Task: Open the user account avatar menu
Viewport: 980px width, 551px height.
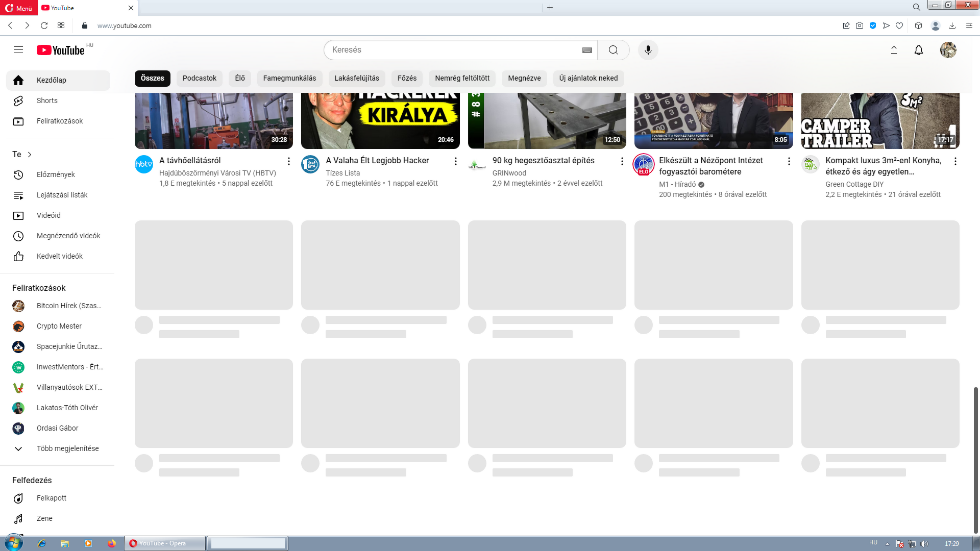Action: coord(948,50)
